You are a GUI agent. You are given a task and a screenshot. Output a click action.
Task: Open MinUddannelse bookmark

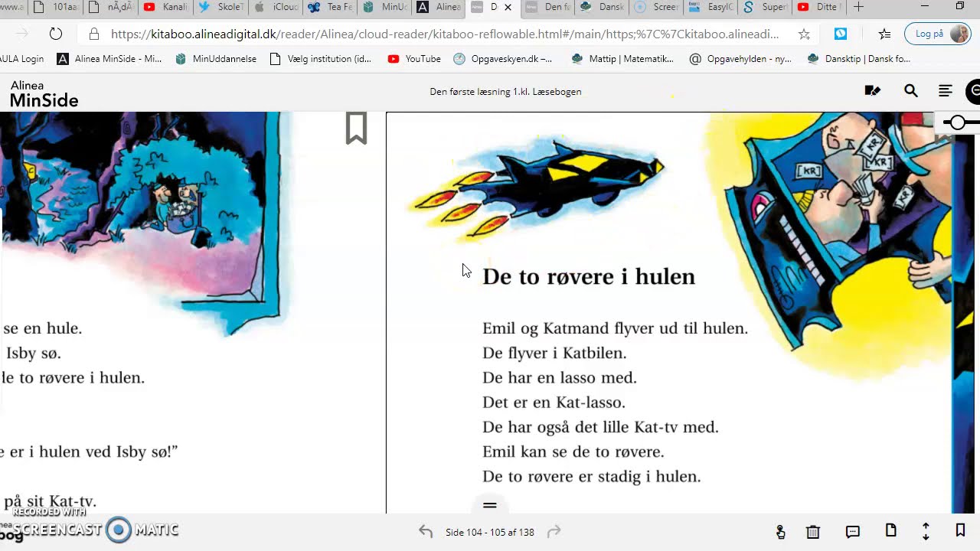pyautogui.click(x=216, y=59)
